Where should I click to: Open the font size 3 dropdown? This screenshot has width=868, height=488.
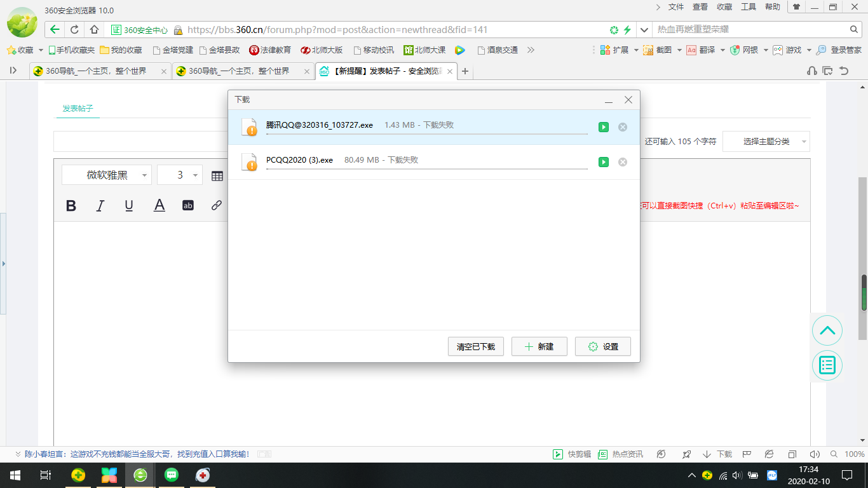(x=180, y=175)
